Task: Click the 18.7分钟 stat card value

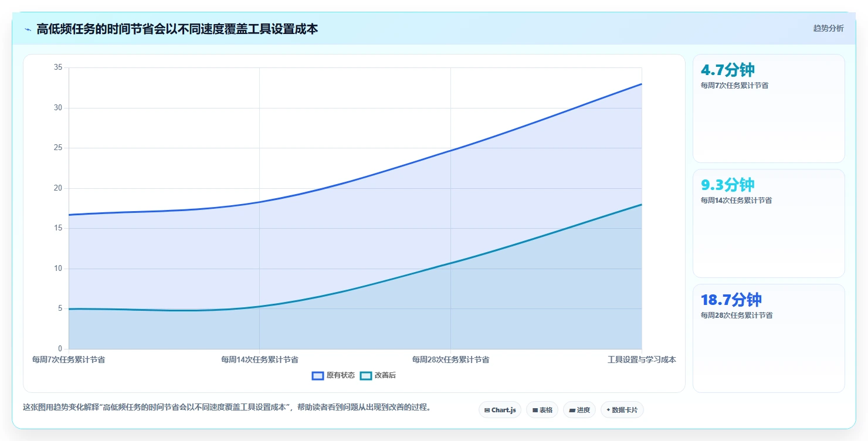Action: (x=731, y=300)
